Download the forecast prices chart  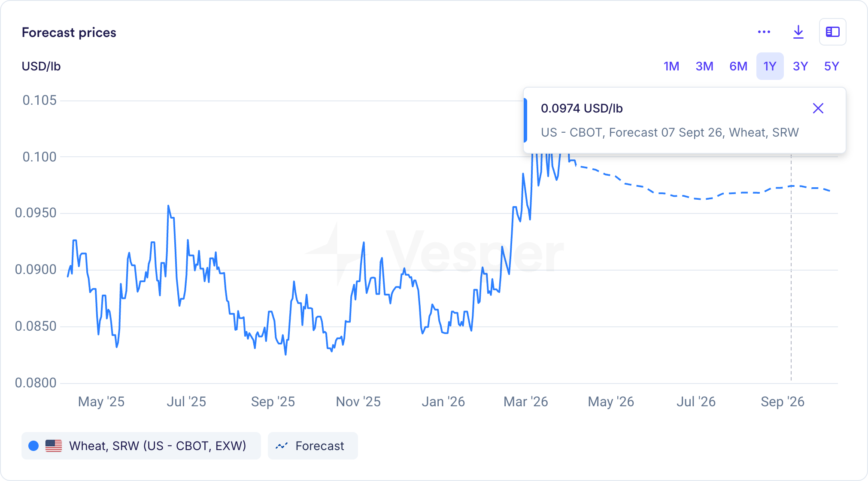pos(798,32)
